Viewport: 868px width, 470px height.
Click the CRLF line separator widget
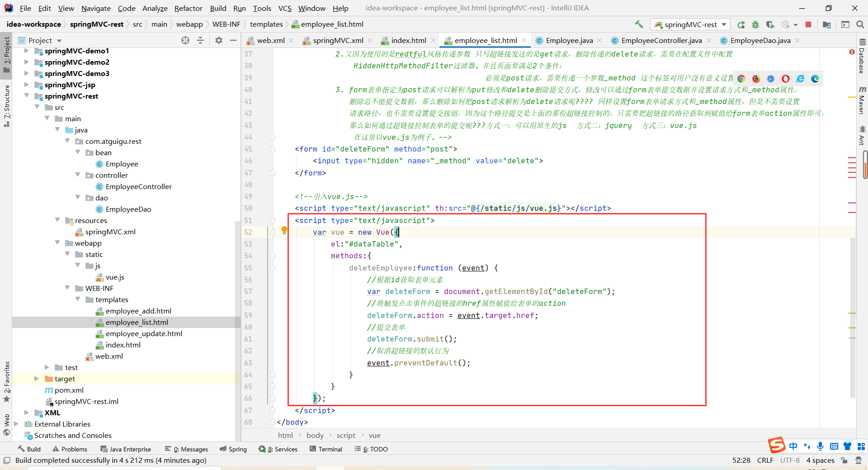tap(765, 461)
